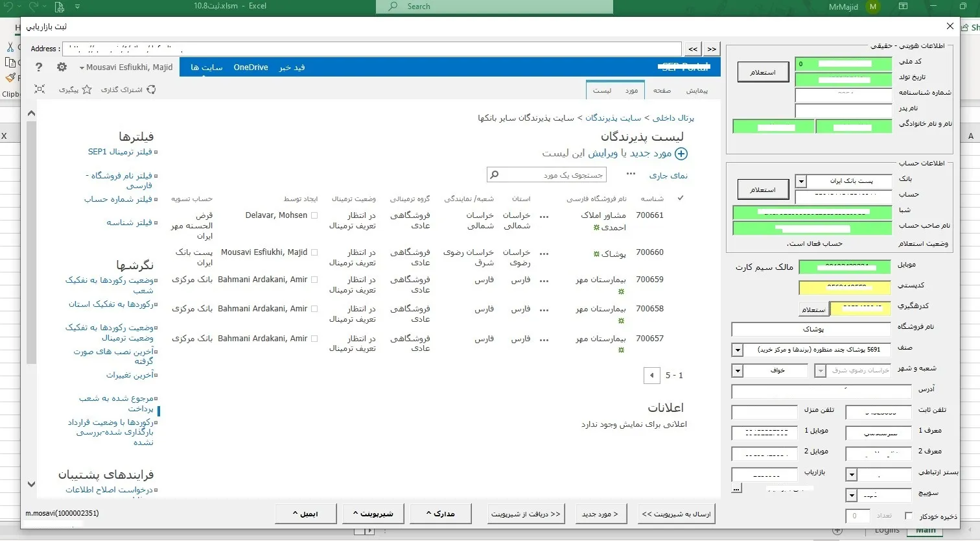Viewport: 980px width, 541px height.
Task: Open ellipsis menu for row 700661
Action: coord(544,217)
